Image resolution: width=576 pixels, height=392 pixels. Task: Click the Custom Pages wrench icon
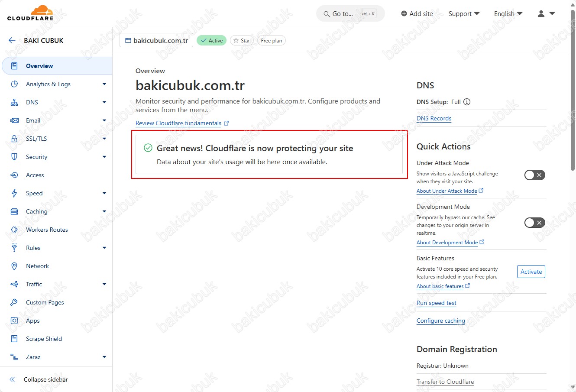[14, 302]
